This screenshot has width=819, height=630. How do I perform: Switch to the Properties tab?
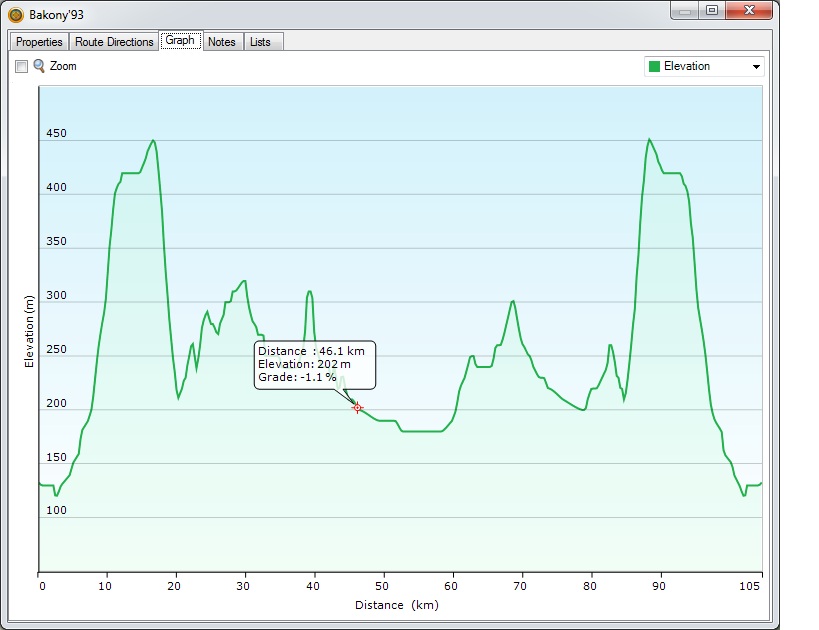[x=39, y=42]
